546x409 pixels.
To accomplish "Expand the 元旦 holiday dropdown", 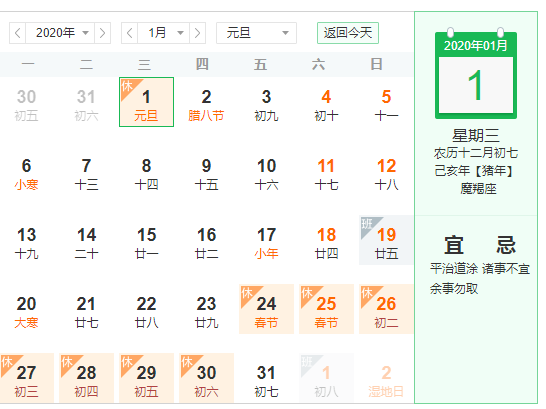I will click(256, 33).
